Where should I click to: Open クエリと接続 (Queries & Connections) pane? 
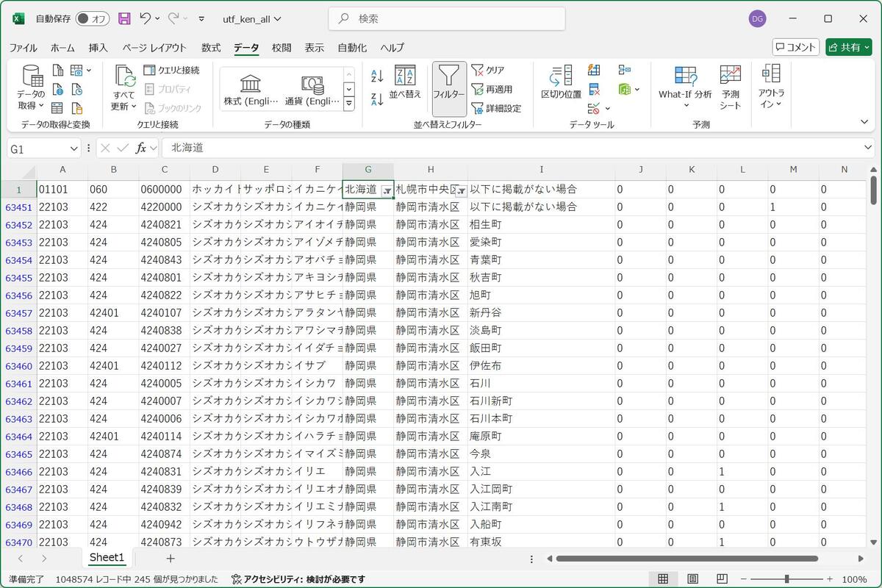pyautogui.click(x=171, y=70)
